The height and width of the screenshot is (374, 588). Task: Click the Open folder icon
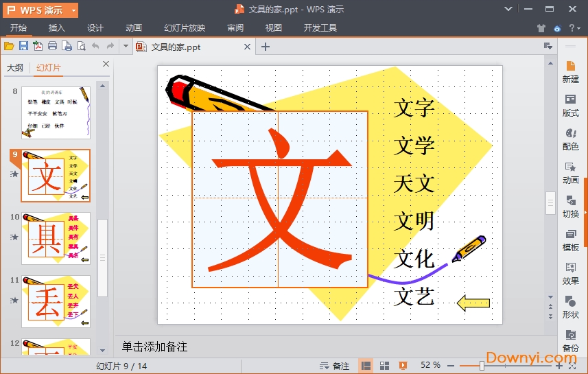pyautogui.click(x=9, y=46)
